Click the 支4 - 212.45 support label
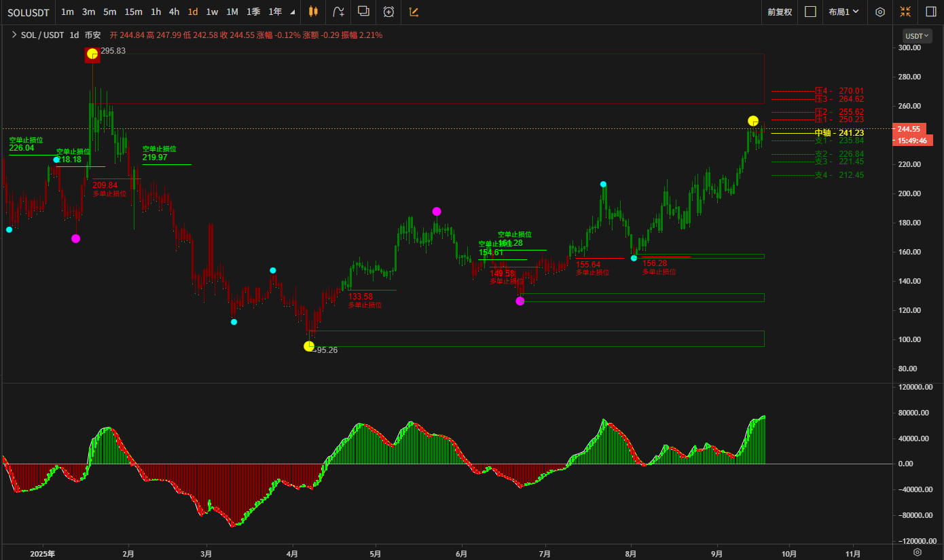The height and width of the screenshot is (560, 944). coord(839,175)
